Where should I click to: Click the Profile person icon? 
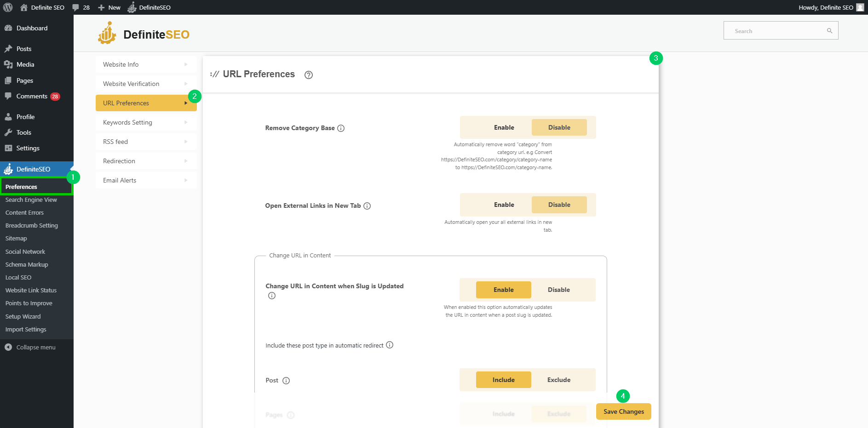coord(8,117)
